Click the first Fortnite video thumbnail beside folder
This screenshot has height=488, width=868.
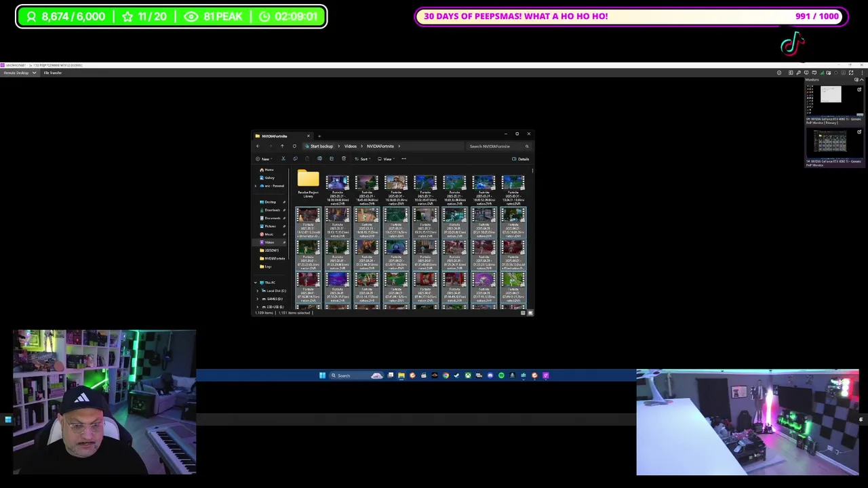[x=337, y=182]
